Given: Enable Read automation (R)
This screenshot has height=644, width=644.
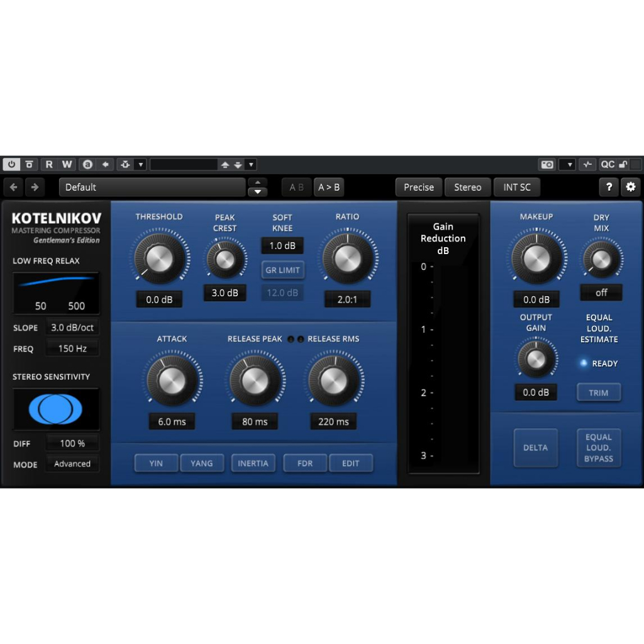Looking at the screenshot, I should (x=49, y=164).
